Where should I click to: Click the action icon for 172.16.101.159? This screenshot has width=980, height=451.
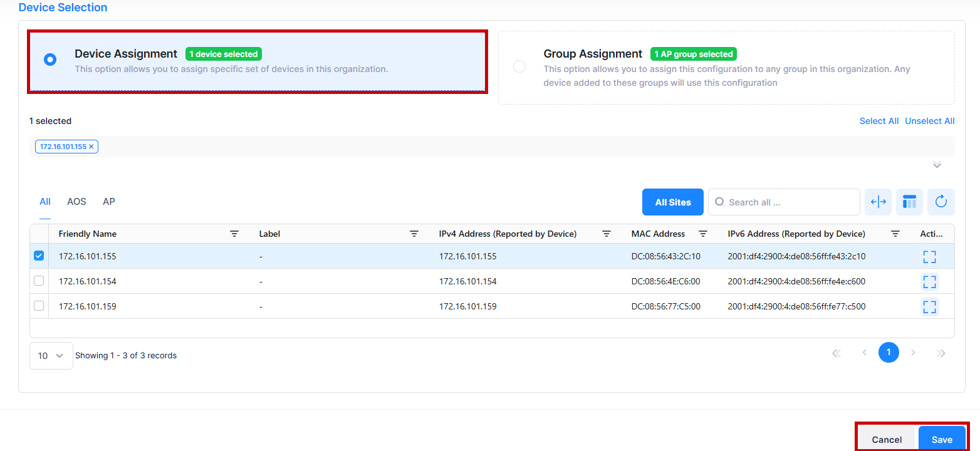929,306
